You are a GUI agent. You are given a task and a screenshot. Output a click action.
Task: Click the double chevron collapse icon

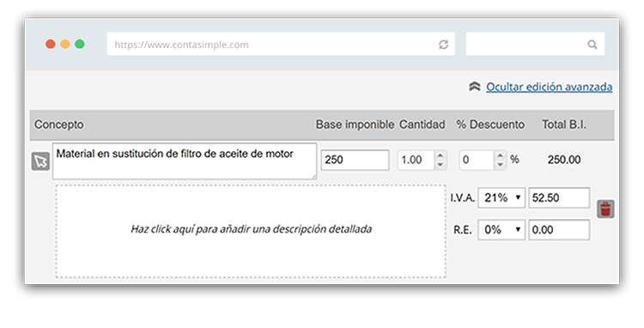(x=474, y=87)
